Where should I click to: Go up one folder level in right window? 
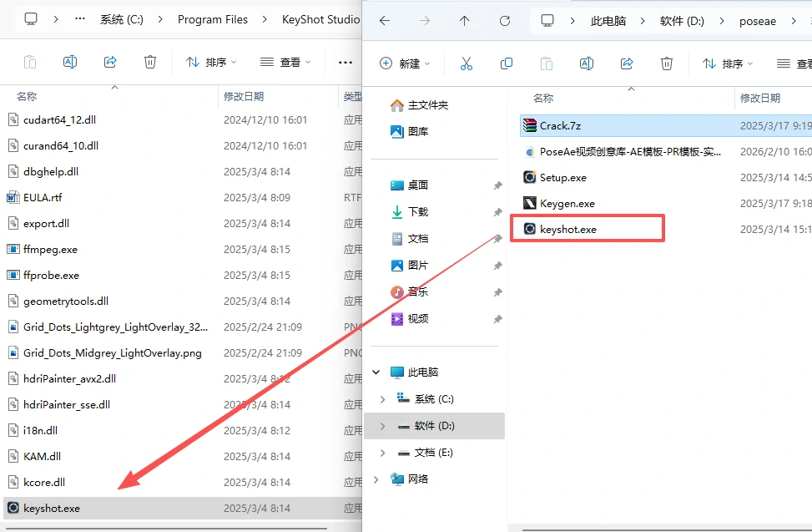coord(464,21)
